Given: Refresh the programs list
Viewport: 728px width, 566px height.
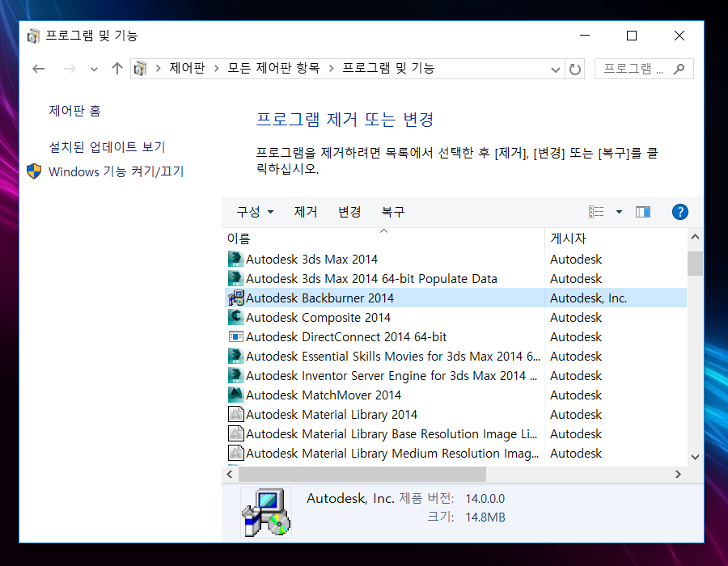Looking at the screenshot, I should coord(575,69).
